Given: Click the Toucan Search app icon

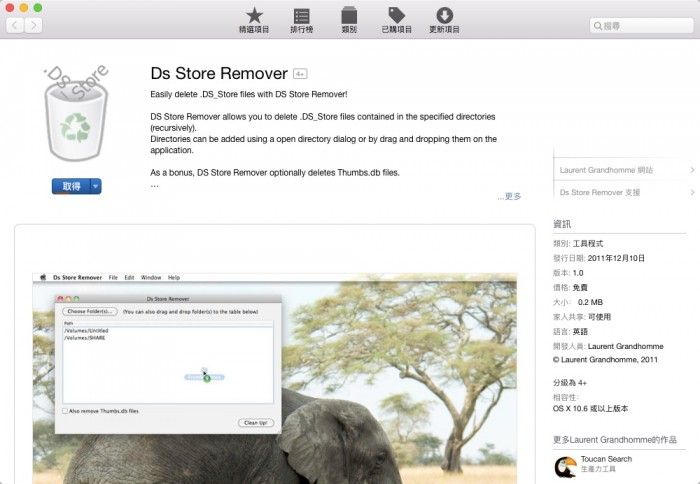Looking at the screenshot, I should [x=565, y=467].
